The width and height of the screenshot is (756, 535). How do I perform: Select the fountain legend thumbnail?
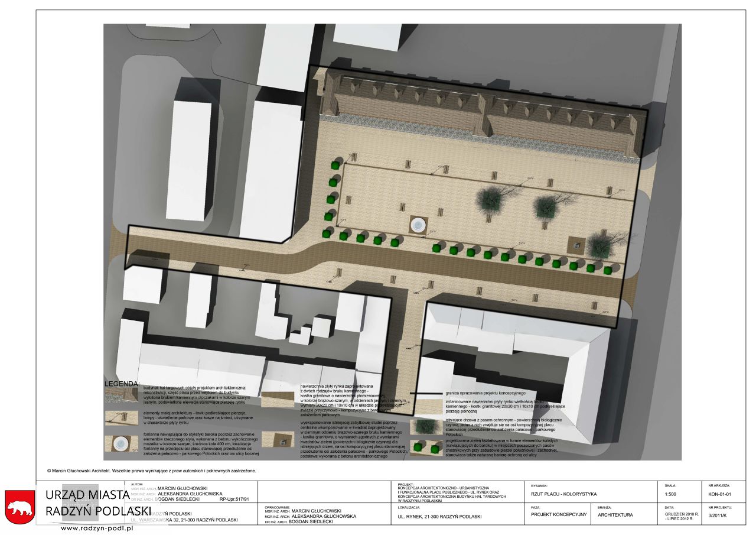click(122, 443)
